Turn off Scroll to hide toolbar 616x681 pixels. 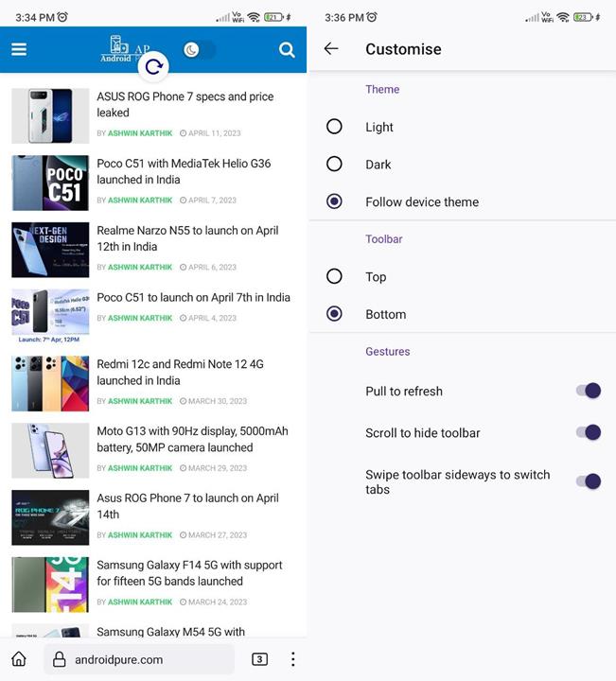point(588,432)
